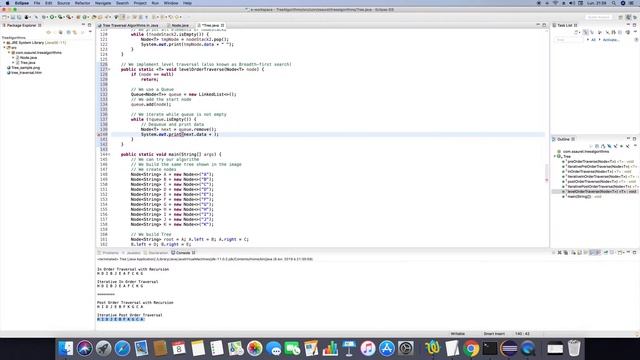Click the Activate... link in Task List
This screenshot has width=640, height=360.
611,40
